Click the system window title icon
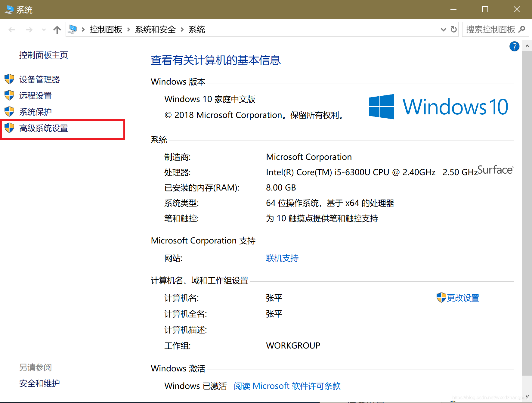The height and width of the screenshot is (403, 532). point(9,10)
